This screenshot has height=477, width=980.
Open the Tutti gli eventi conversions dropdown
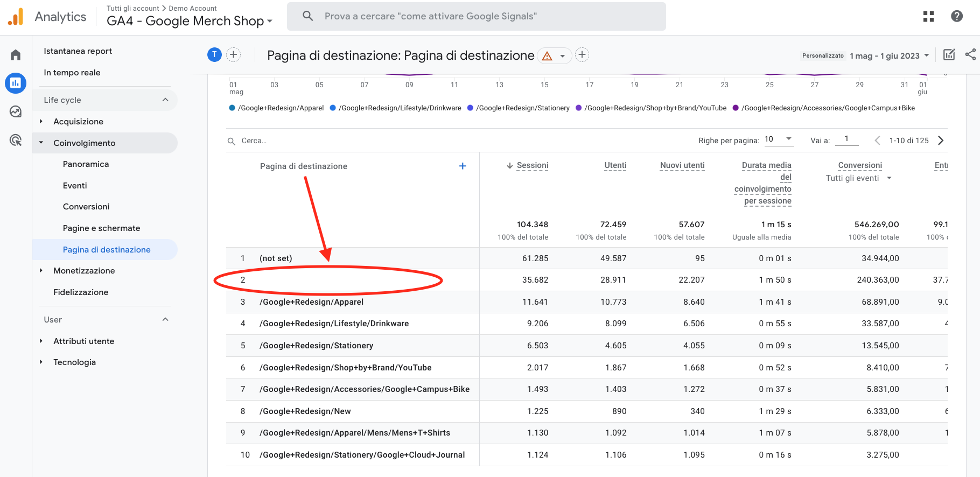coord(859,178)
